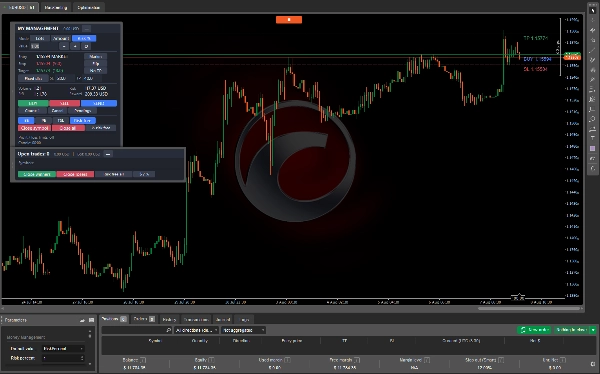The height and width of the screenshot is (374, 600).
Task: Click the info icon next to Equity
Action: click(x=211, y=360)
